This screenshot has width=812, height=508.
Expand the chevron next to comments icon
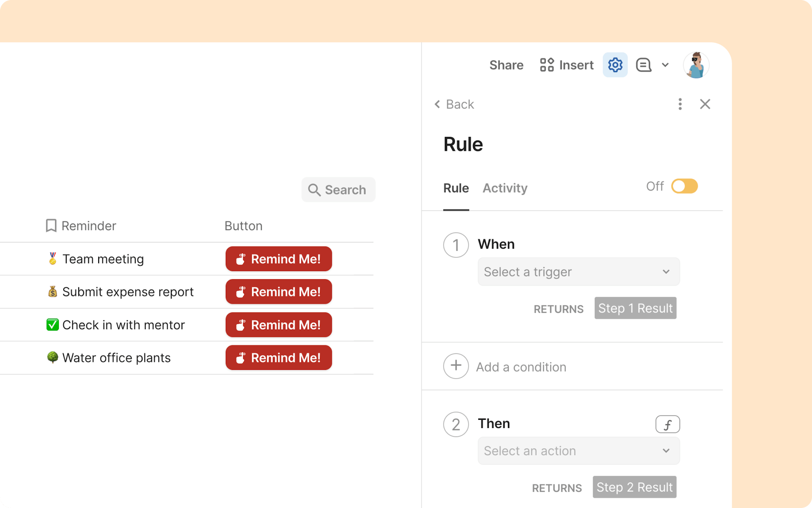(x=665, y=65)
